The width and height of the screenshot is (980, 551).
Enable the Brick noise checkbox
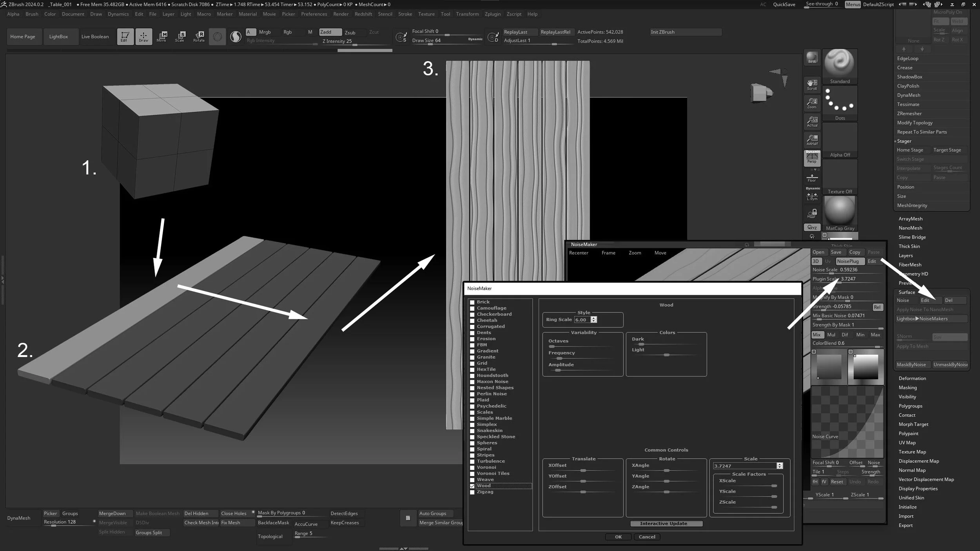click(472, 302)
